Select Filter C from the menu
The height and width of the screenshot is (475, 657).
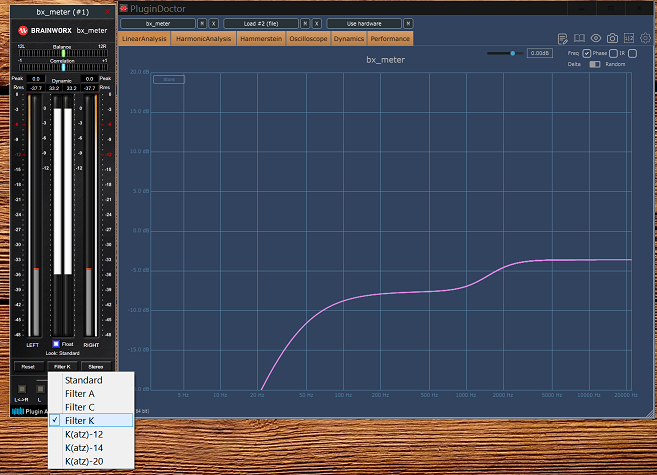91,407
